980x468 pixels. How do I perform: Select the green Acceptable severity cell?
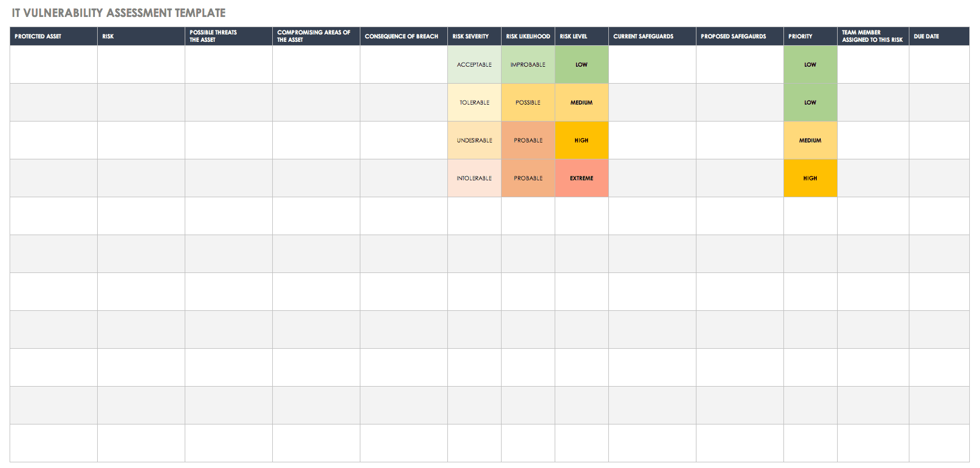pyautogui.click(x=474, y=65)
